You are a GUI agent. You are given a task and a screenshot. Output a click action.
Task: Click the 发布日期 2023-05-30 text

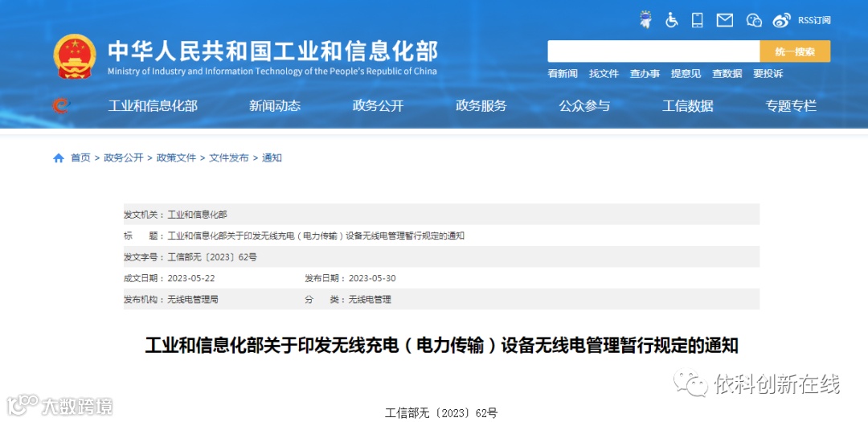click(372, 278)
